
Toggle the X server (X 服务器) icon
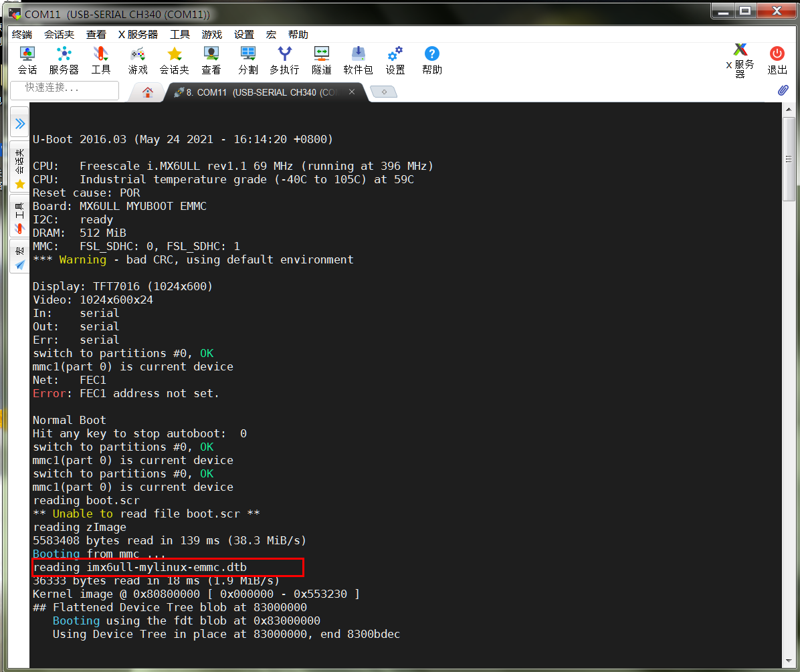[x=740, y=60]
